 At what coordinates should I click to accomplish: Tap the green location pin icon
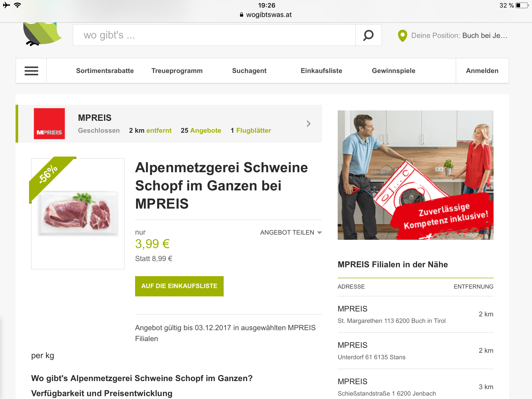(x=402, y=36)
